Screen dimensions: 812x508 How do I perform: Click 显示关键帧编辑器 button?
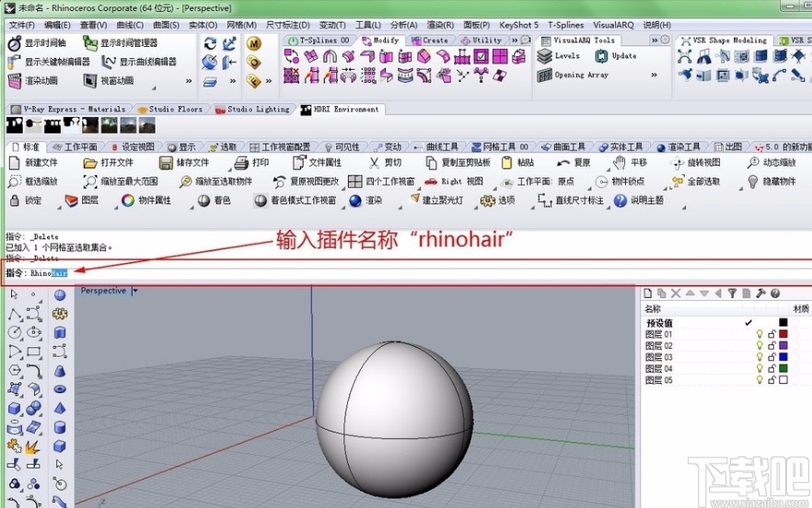[x=50, y=63]
